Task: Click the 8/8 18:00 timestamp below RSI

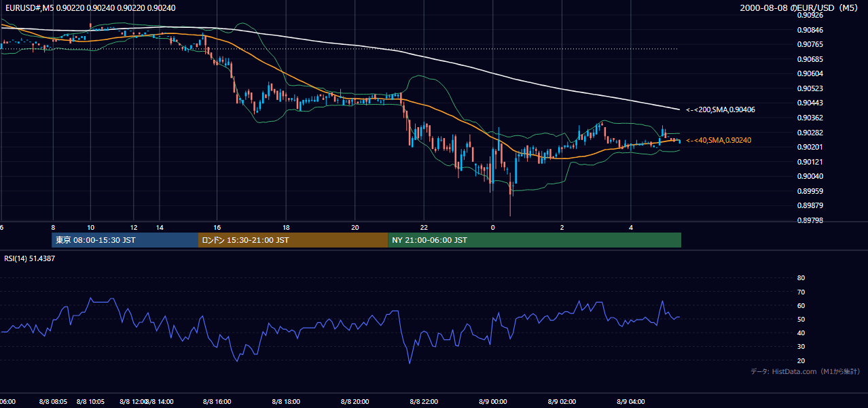Action: pyautogui.click(x=287, y=402)
